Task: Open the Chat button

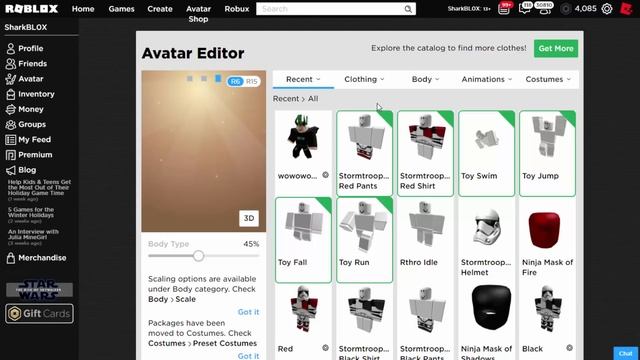Action: (626, 353)
